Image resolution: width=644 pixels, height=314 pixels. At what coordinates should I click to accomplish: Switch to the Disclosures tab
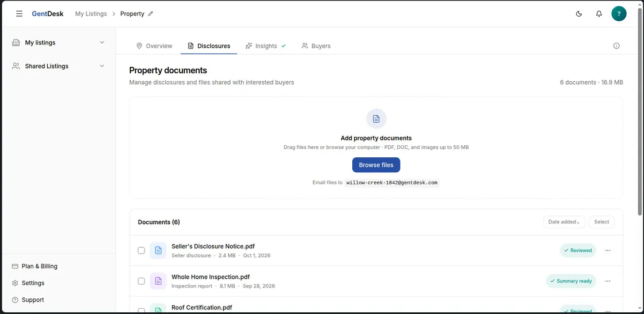pos(209,46)
